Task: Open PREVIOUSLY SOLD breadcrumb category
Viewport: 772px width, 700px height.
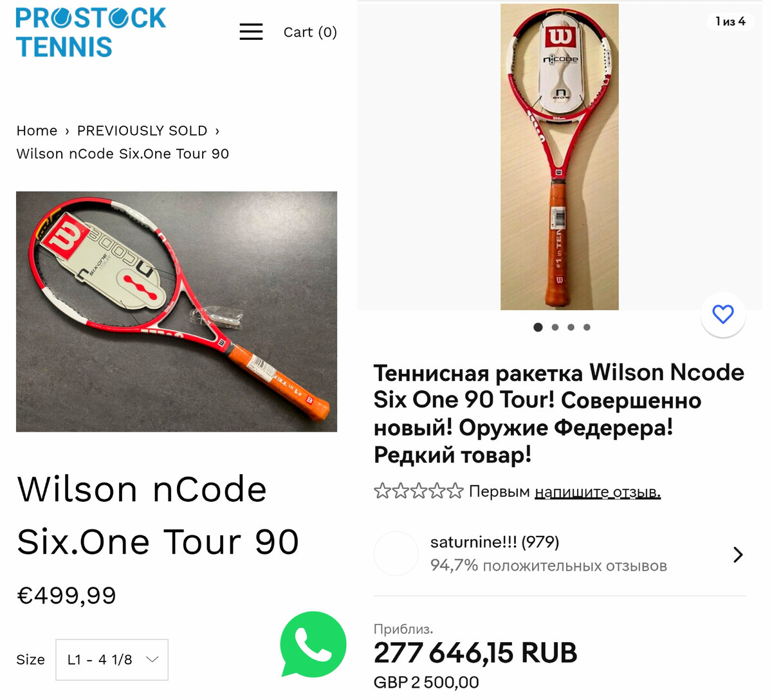Action: click(142, 131)
